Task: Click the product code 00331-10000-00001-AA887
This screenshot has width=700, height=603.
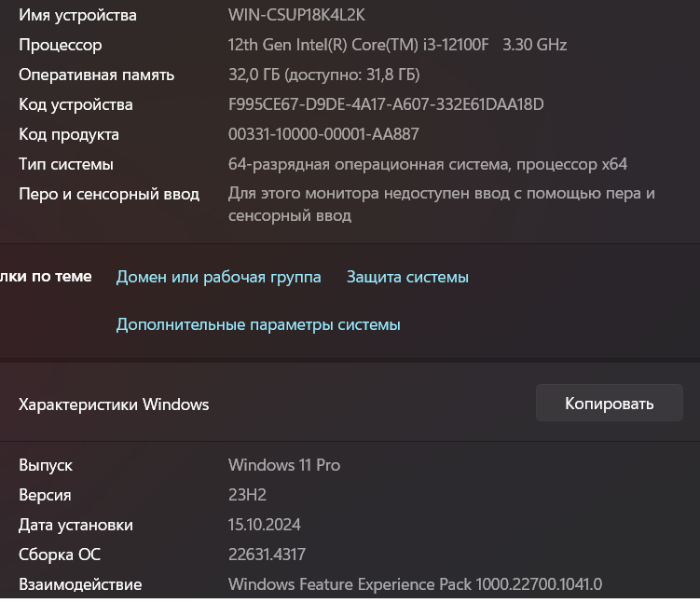Action: (x=323, y=134)
